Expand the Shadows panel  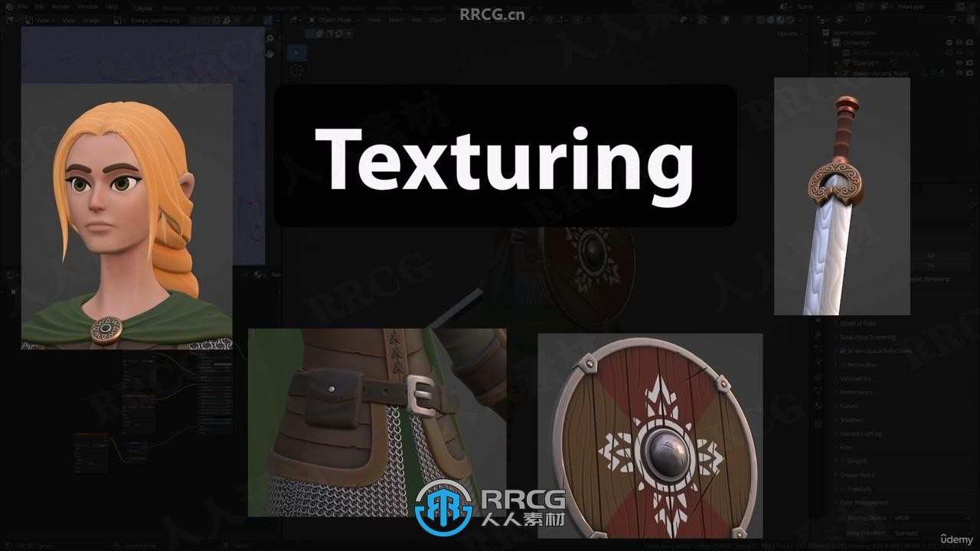pyautogui.click(x=851, y=420)
